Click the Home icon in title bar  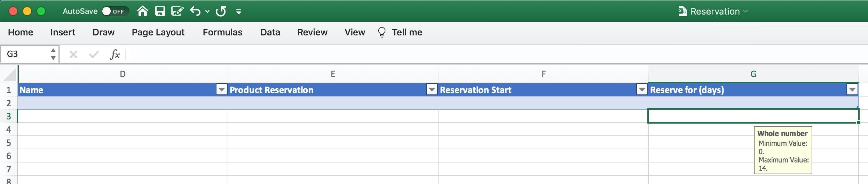tap(142, 11)
